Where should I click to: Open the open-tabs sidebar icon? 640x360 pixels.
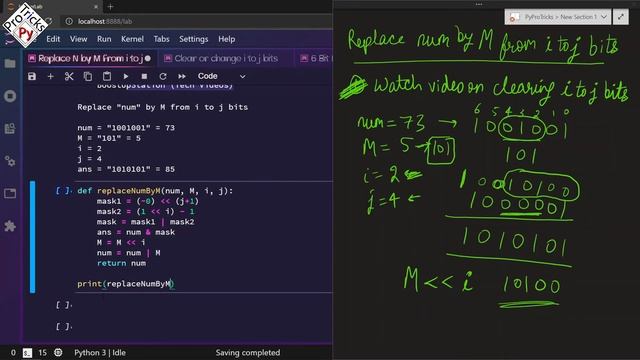click(x=10, y=193)
